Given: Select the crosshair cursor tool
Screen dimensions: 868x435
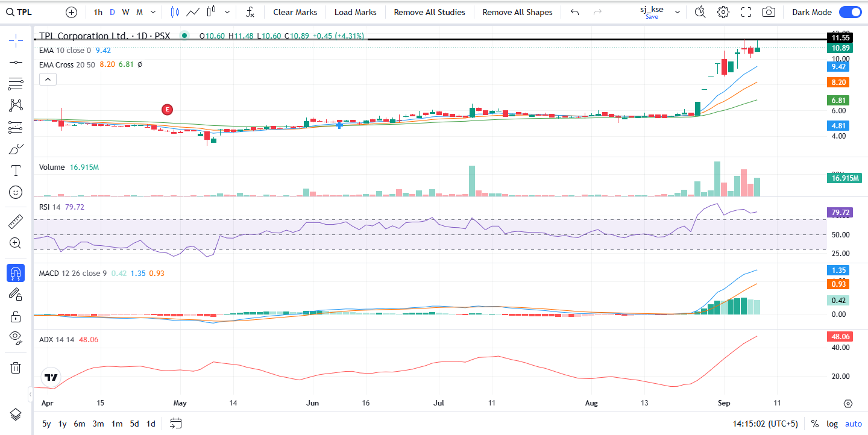Looking at the screenshot, I should (16, 40).
